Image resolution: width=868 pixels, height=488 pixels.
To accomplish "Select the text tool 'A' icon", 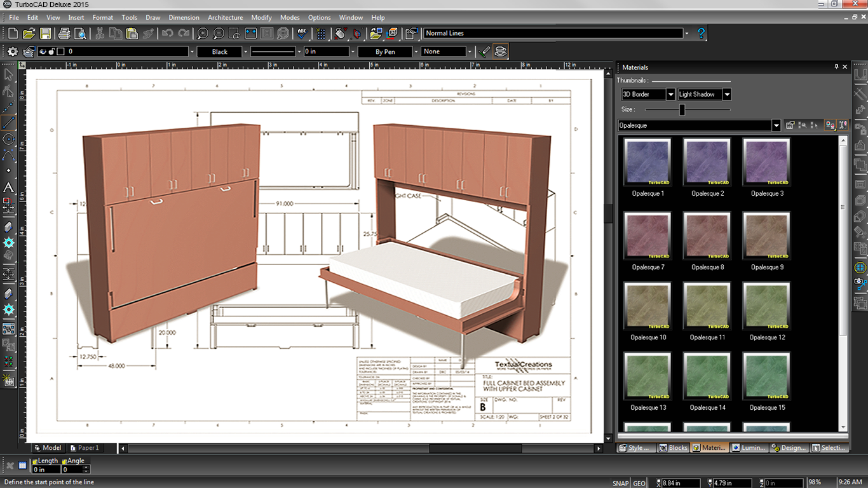I will click(8, 187).
